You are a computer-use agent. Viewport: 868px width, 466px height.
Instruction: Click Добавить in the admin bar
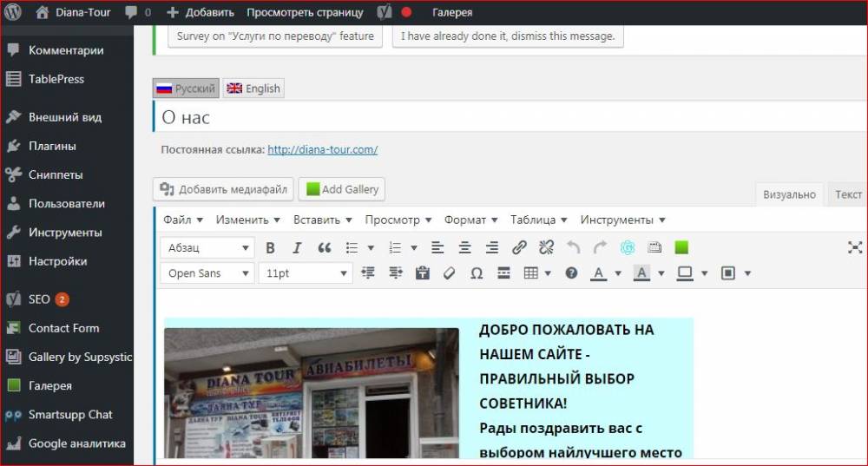coord(201,12)
